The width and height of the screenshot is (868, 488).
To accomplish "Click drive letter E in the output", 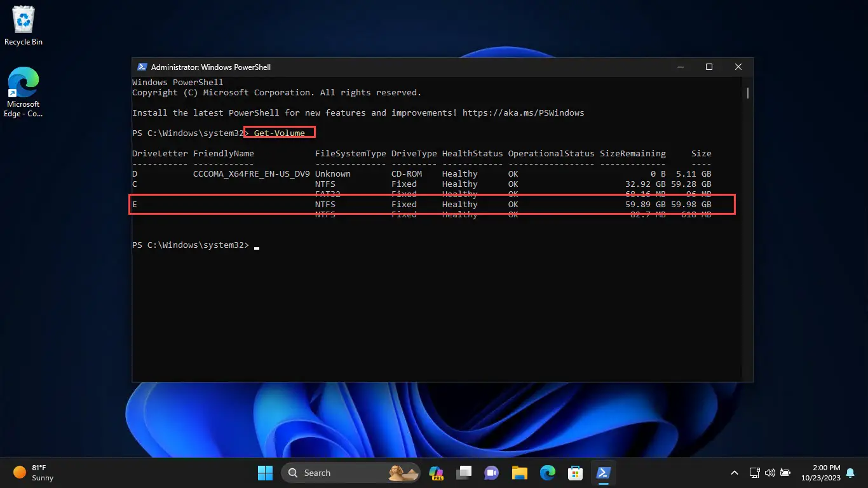I will [135, 204].
